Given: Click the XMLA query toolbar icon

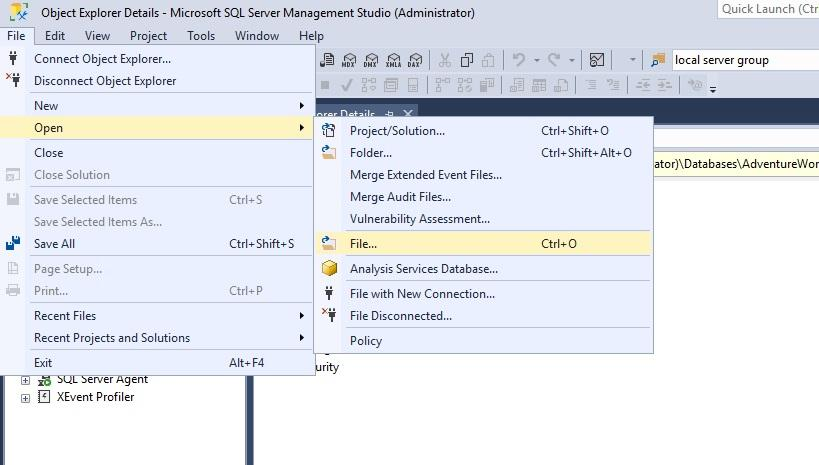Looking at the screenshot, I should click(393, 60).
